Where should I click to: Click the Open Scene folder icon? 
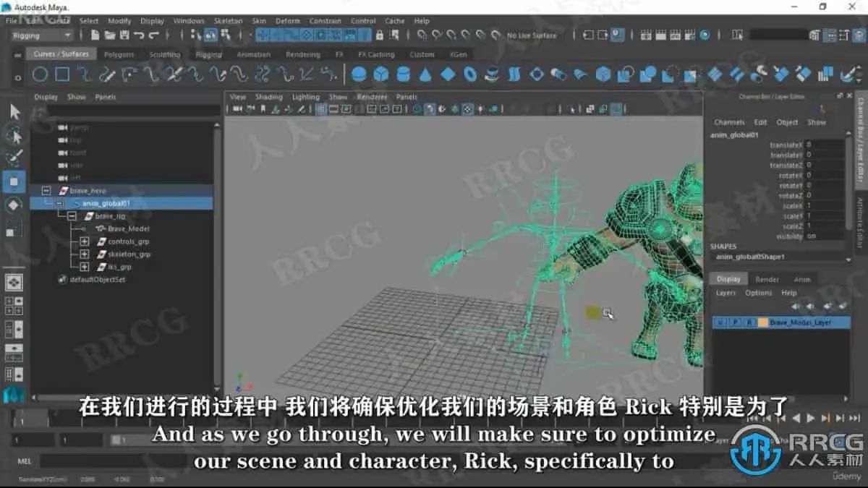109,35
